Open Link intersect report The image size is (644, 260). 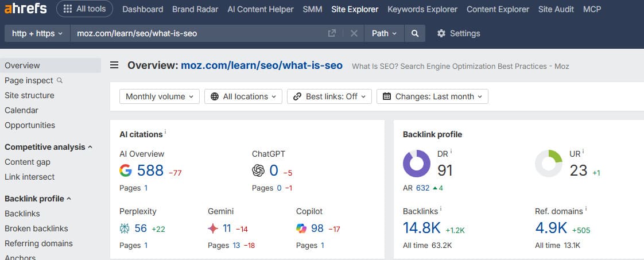[x=30, y=177]
